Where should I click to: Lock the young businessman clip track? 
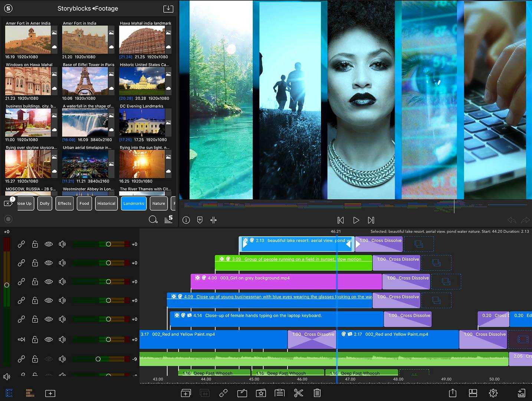[x=35, y=300]
